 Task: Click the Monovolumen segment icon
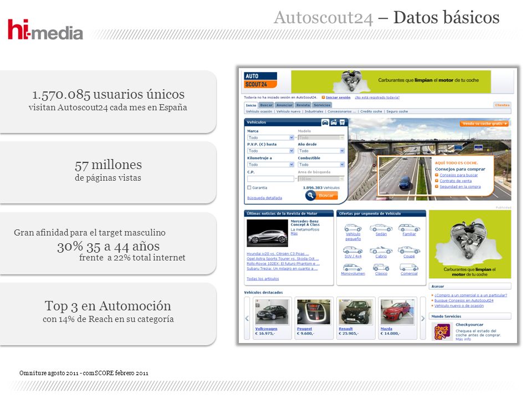[353, 268]
